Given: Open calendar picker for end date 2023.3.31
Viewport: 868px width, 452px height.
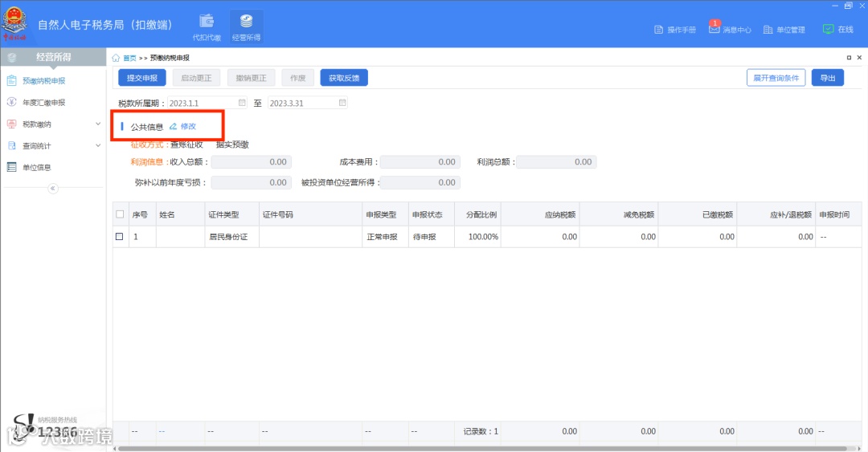Looking at the screenshot, I should coord(342,103).
